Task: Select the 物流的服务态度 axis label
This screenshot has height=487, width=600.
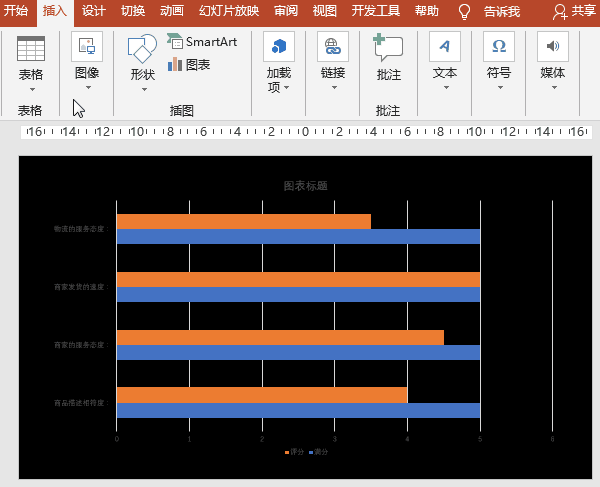Action: pyautogui.click(x=82, y=229)
